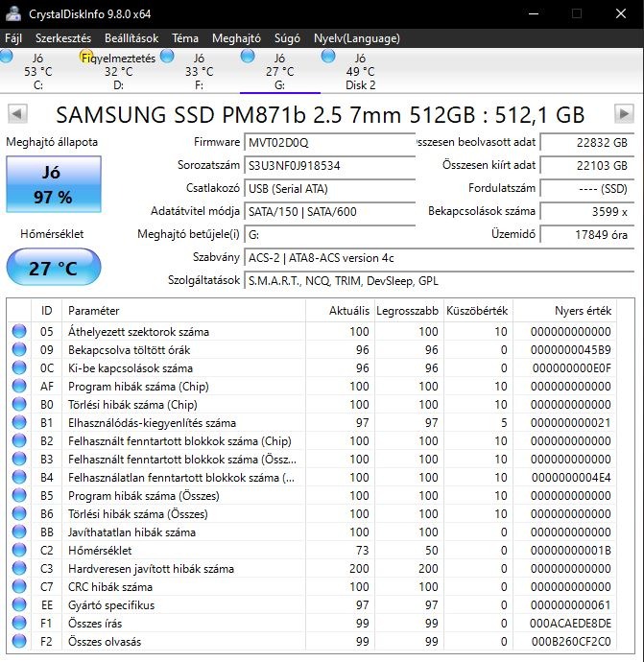The height and width of the screenshot is (662, 644).
Task: Go to previous disk with left arrow
Action: 17,114
